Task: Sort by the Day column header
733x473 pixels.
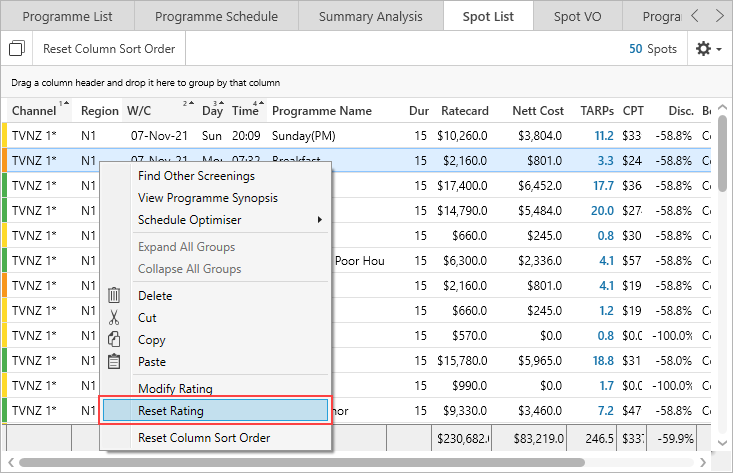Action: (x=212, y=111)
